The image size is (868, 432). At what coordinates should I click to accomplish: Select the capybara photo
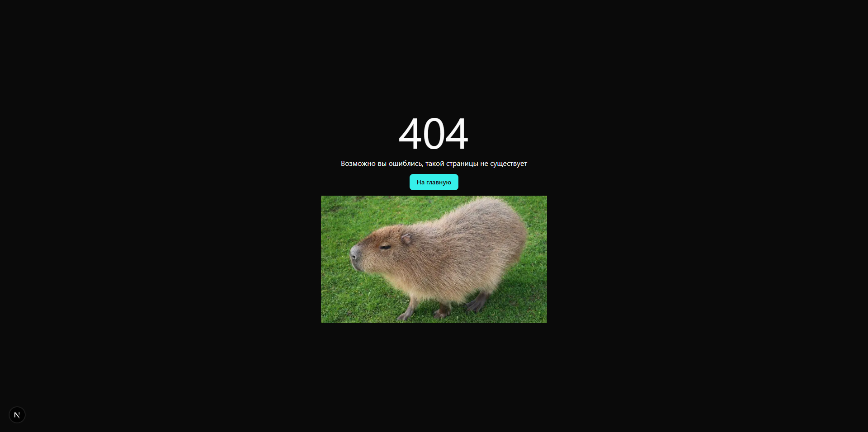coord(434,259)
